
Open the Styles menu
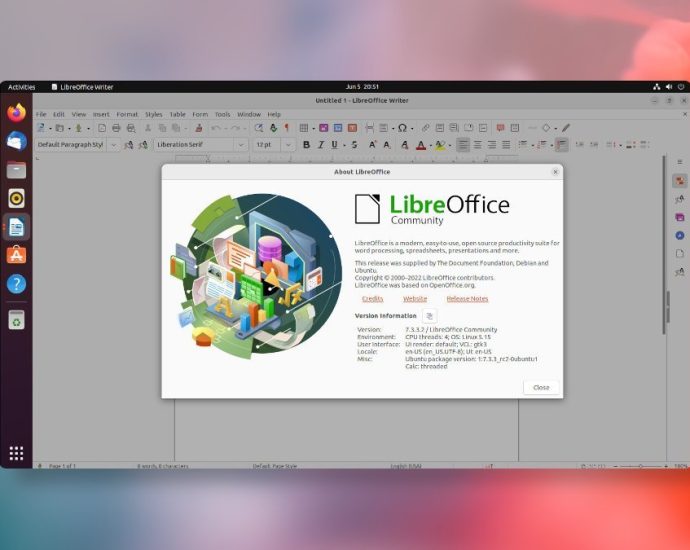[x=154, y=114]
